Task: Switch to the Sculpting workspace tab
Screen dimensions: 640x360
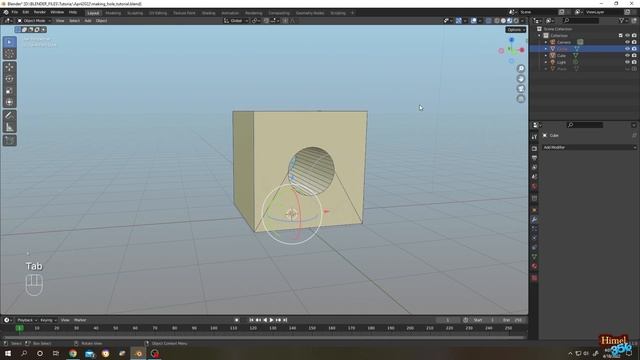Action: [135, 13]
